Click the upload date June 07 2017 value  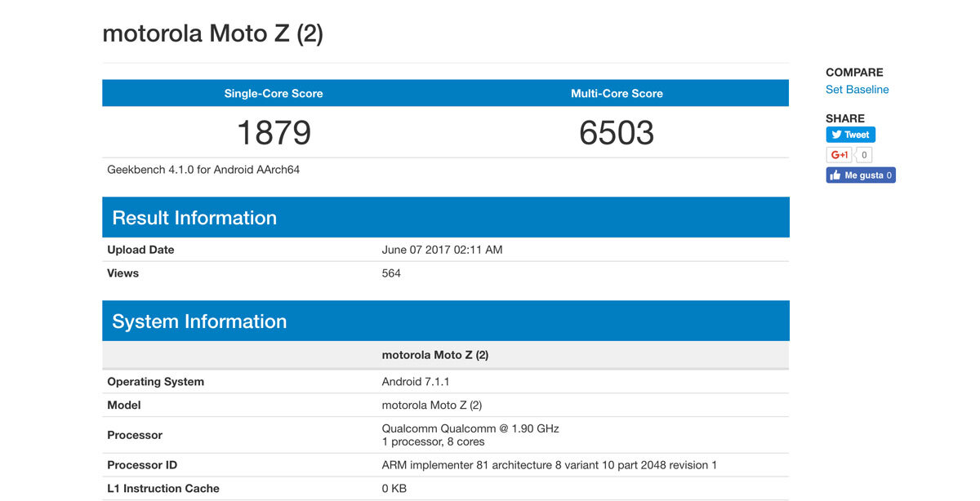[x=442, y=250]
